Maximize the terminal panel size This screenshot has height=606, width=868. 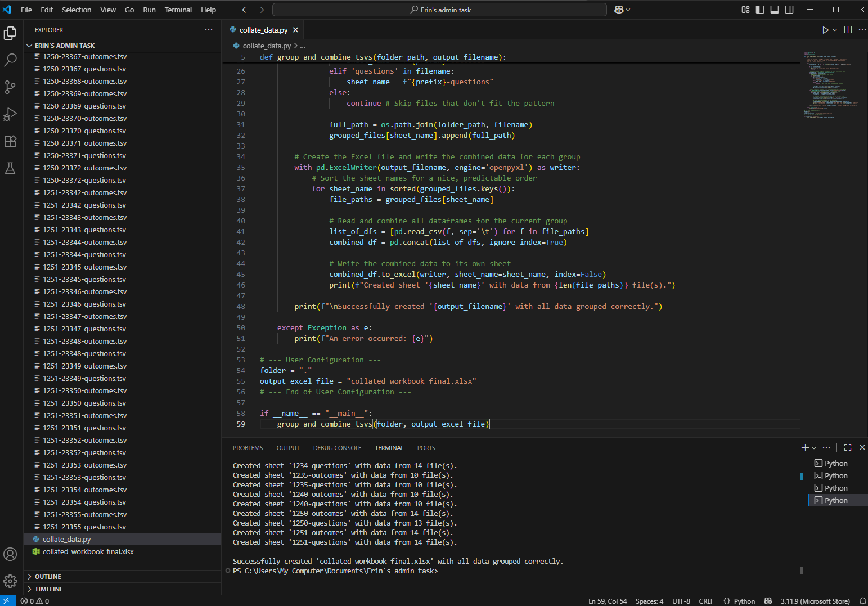(x=848, y=447)
